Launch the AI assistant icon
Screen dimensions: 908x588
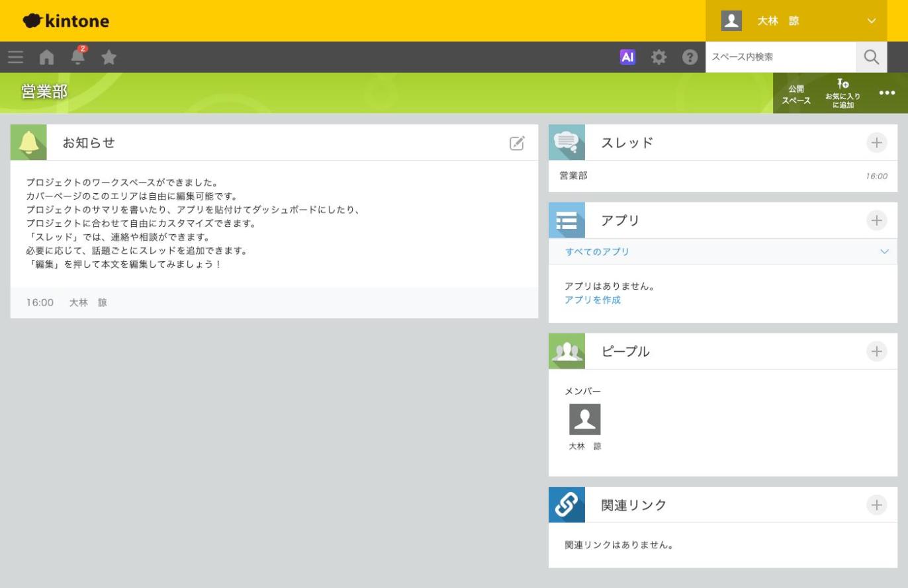click(627, 58)
